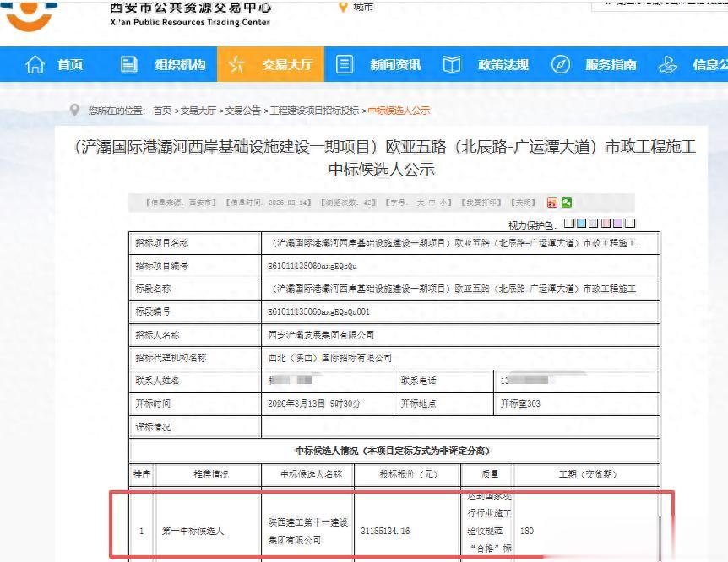Click the location pin icon beside 城市
Image resolution: width=728 pixels, height=562 pixels.
tap(343, 7)
